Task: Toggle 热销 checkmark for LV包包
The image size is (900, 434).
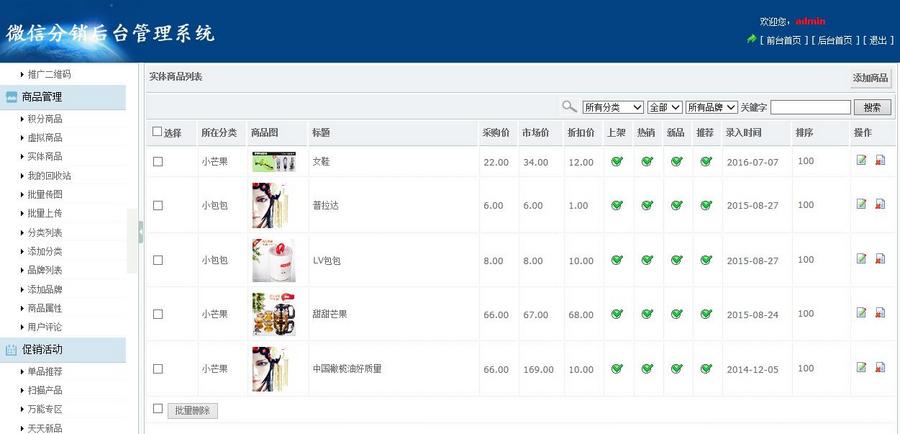Action: (647, 260)
